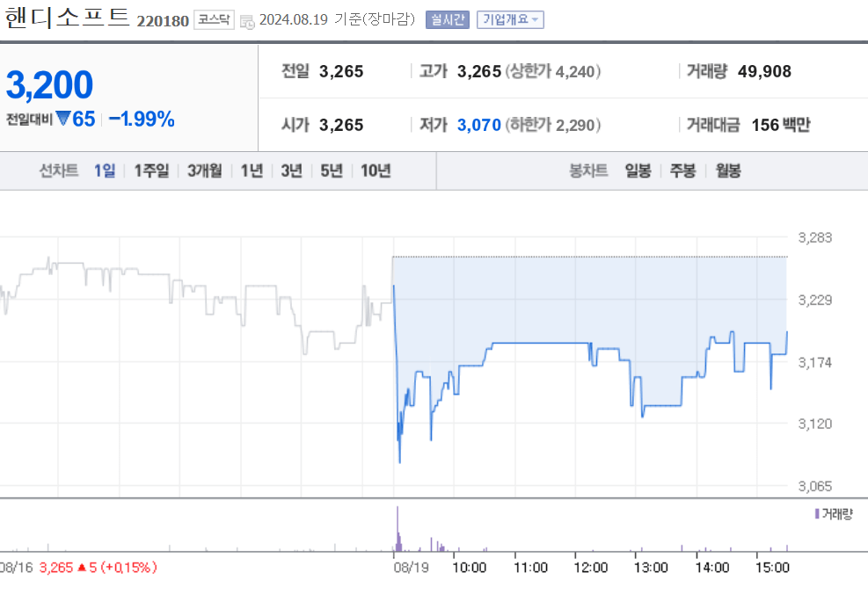Click the 13:00 time axis label
This screenshot has width=868, height=602.
tap(651, 568)
